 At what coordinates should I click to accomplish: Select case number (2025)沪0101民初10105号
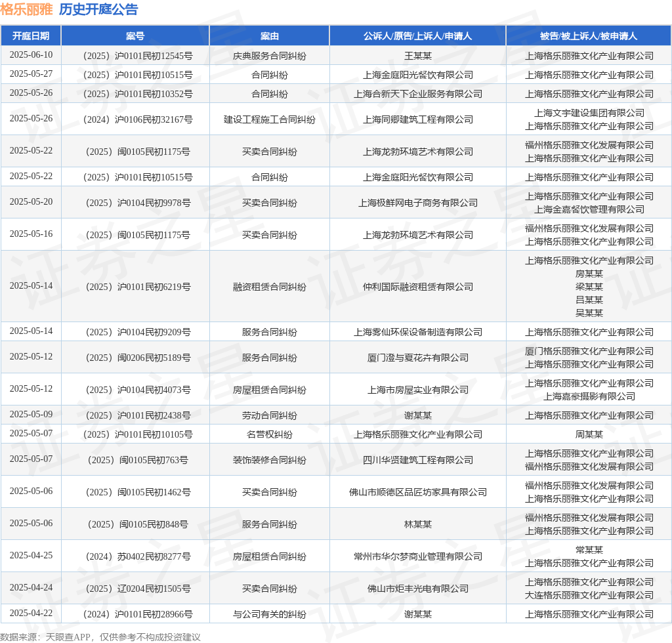click(138, 435)
